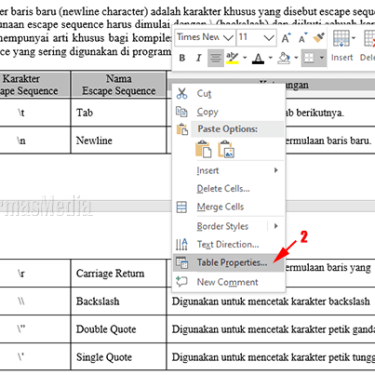Click the Double Quote row's description text
The image size is (375, 375).
coord(273,329)
